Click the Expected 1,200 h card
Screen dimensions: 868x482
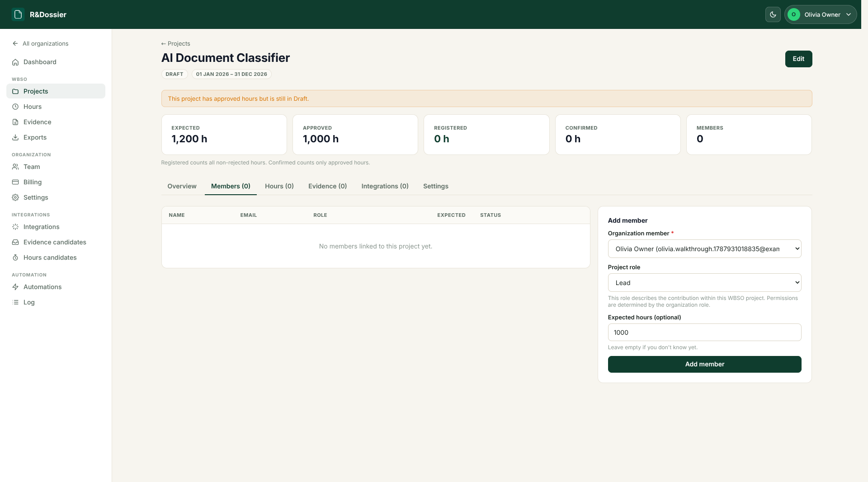(224, 135)
